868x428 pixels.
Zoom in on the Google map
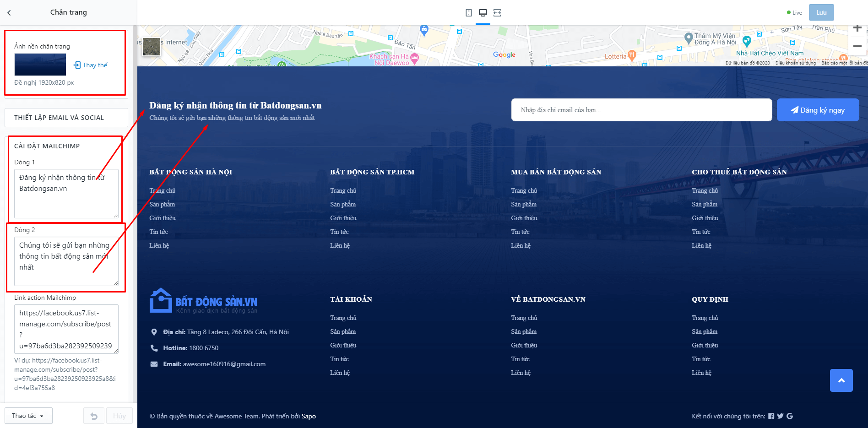click(x=857, y=28)
